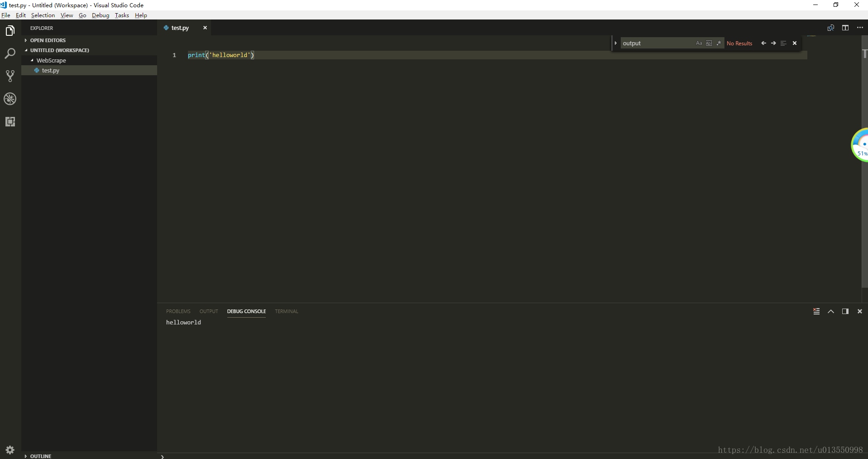
Task: Switch to the Problems panel tab
Action: coord(178,311)
